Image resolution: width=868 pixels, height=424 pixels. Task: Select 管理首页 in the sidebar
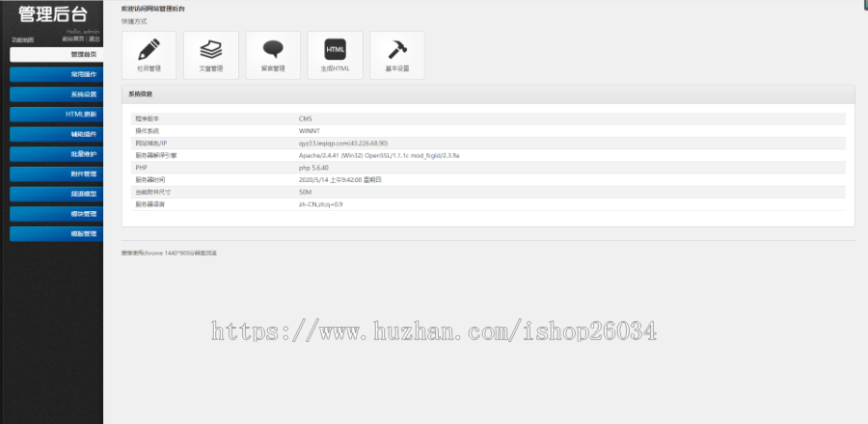click(57, 55)
